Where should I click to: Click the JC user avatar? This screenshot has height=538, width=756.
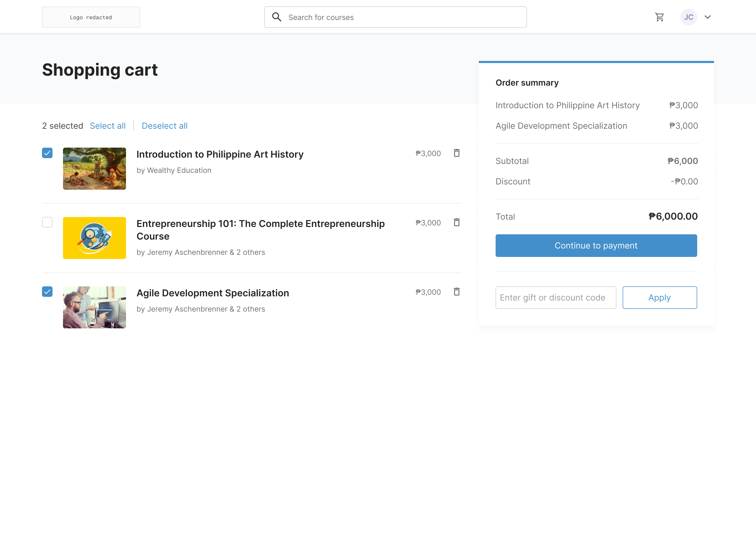click(689, 17)
